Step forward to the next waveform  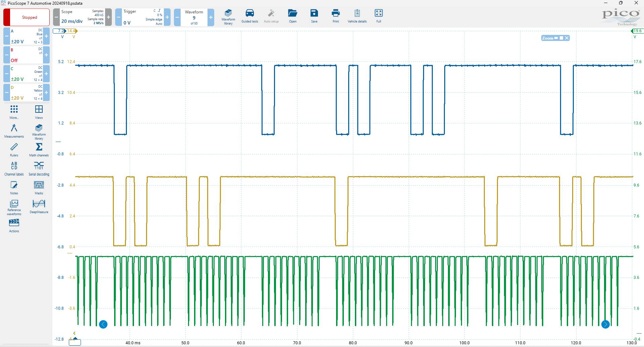[x=211, y=17]
